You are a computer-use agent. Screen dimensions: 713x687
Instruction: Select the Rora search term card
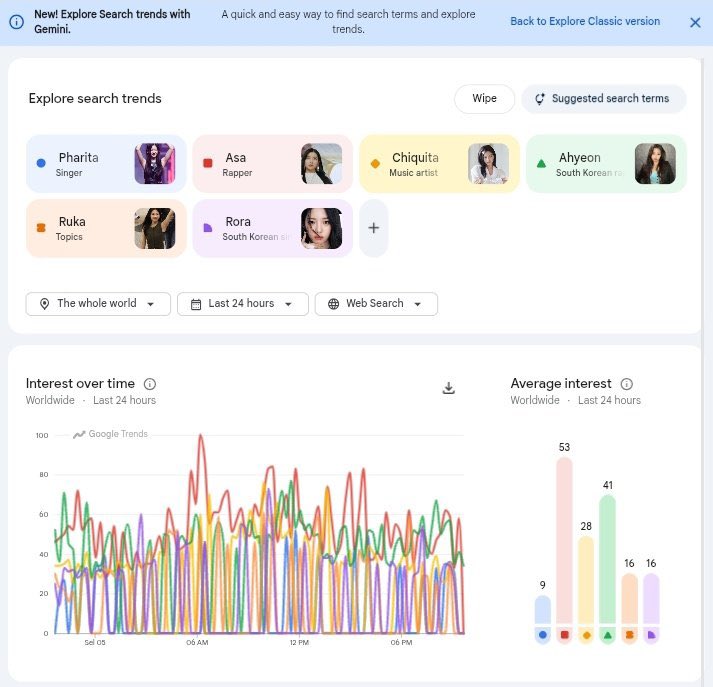point(273,228)
